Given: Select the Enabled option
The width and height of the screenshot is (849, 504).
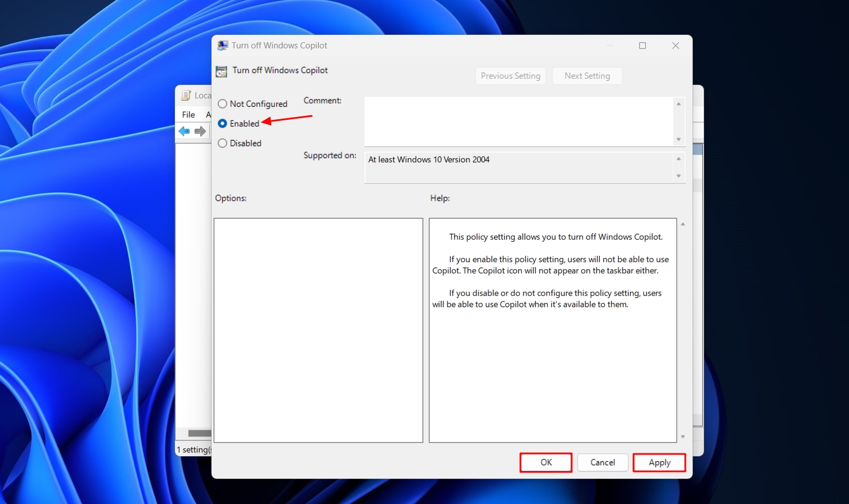Looking at the screenshot, I should (222, 123).
